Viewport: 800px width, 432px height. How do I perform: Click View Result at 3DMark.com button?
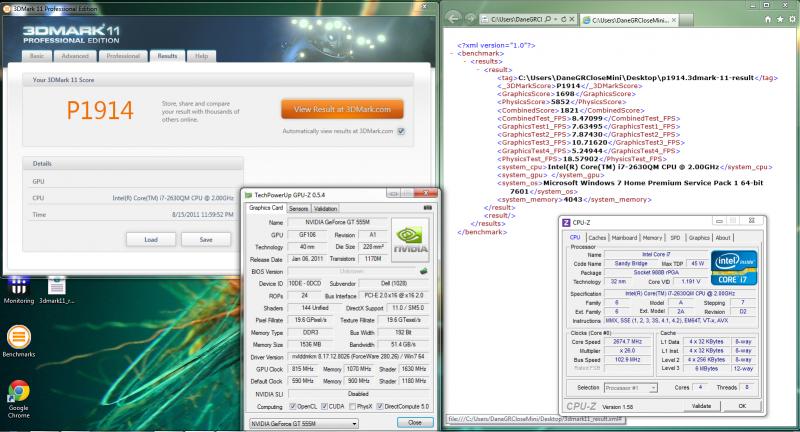[342, 109]
